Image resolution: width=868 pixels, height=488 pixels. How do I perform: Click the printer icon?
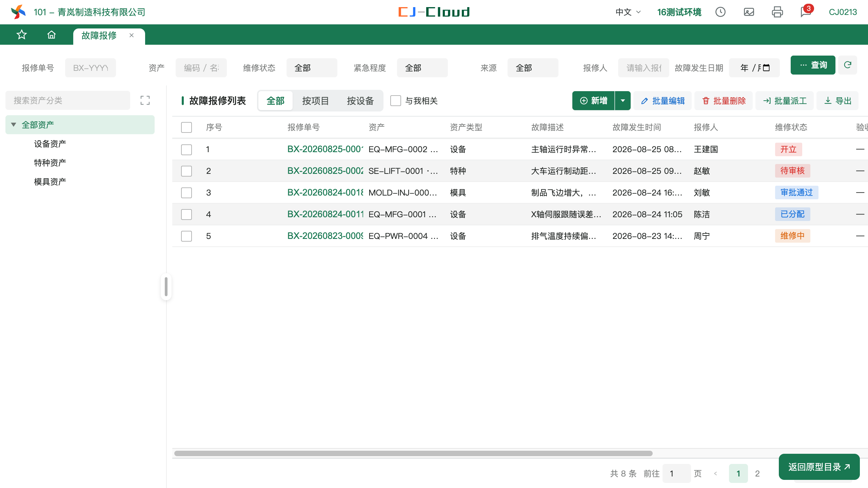(x=777, y=12)
